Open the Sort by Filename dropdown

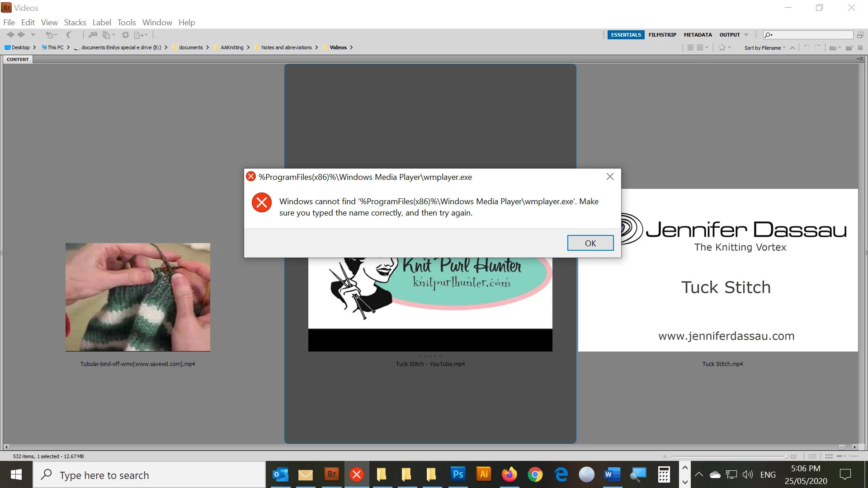click(x=764, y=48)
